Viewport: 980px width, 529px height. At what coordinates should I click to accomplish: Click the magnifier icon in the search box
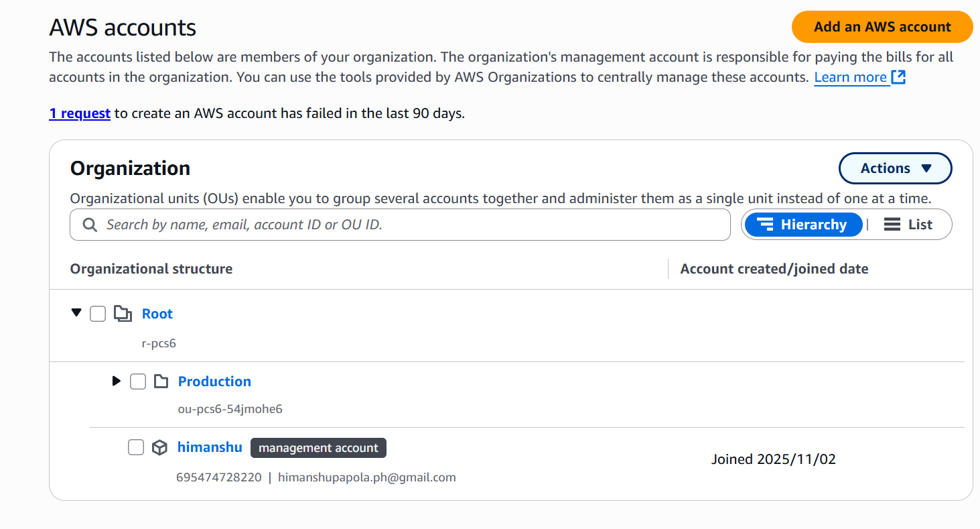[90, 225]
